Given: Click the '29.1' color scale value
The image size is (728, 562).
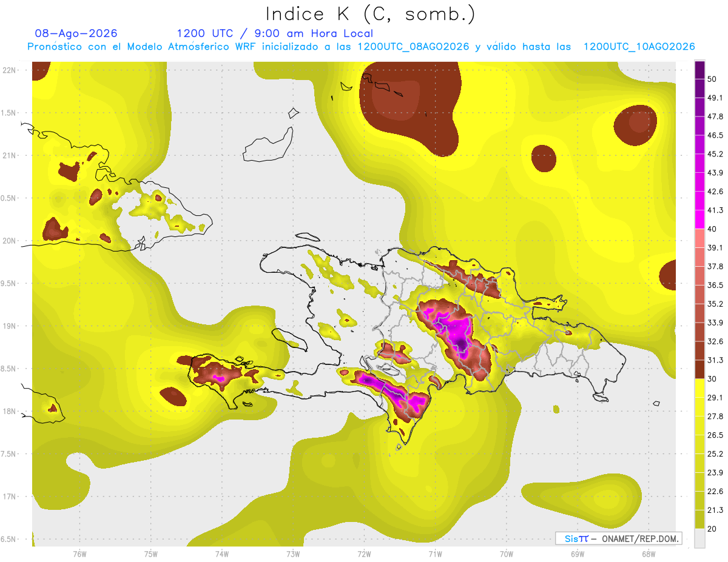Looking at the screenshot, I should pos(715,397).
